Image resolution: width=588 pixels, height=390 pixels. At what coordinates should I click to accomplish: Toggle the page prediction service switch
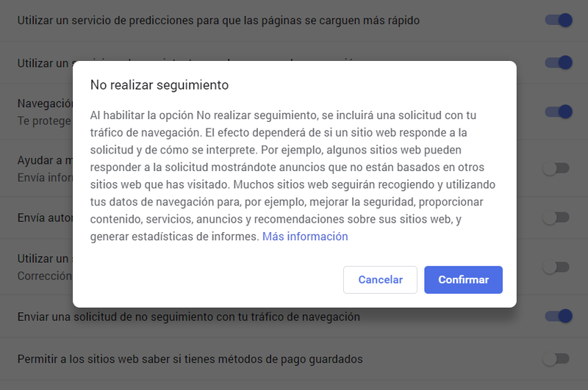(x=559, y=20)
